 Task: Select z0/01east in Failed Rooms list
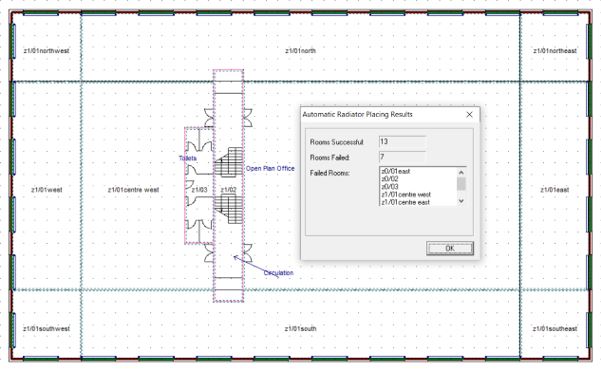[x=396, y=171]
